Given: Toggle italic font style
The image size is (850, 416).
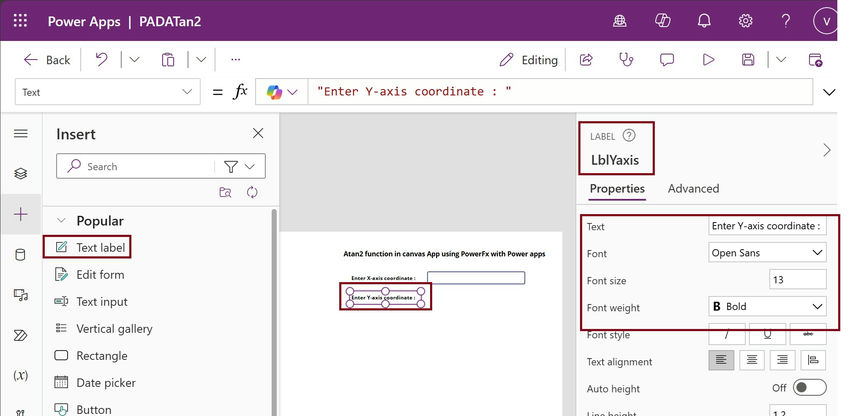Looking at the screenshot, I should (x=727, y=334).
